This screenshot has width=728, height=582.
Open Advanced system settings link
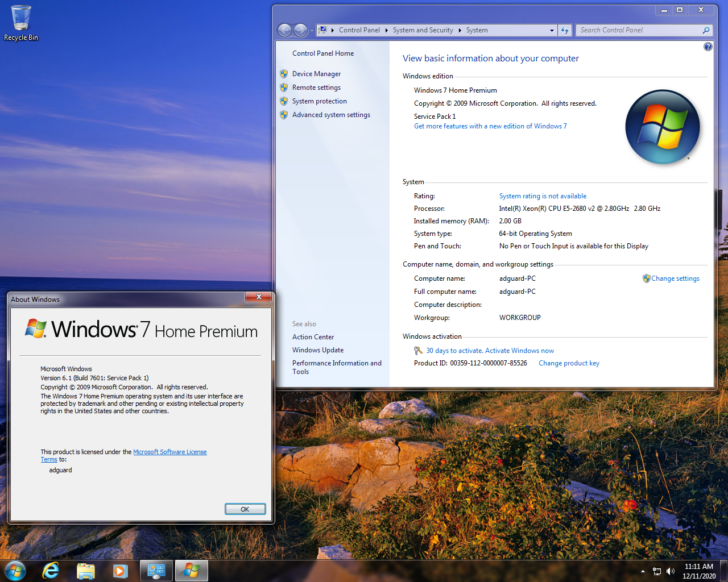(x=331, y=115)
